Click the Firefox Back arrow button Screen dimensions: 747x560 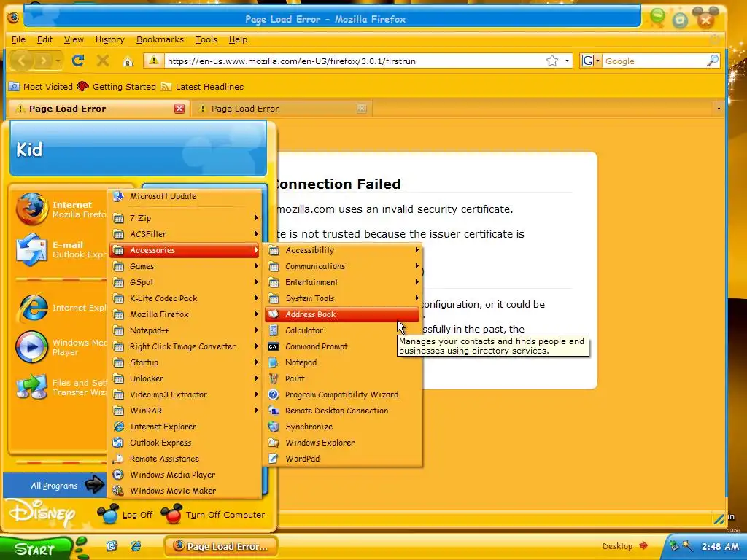click(22, 61)
